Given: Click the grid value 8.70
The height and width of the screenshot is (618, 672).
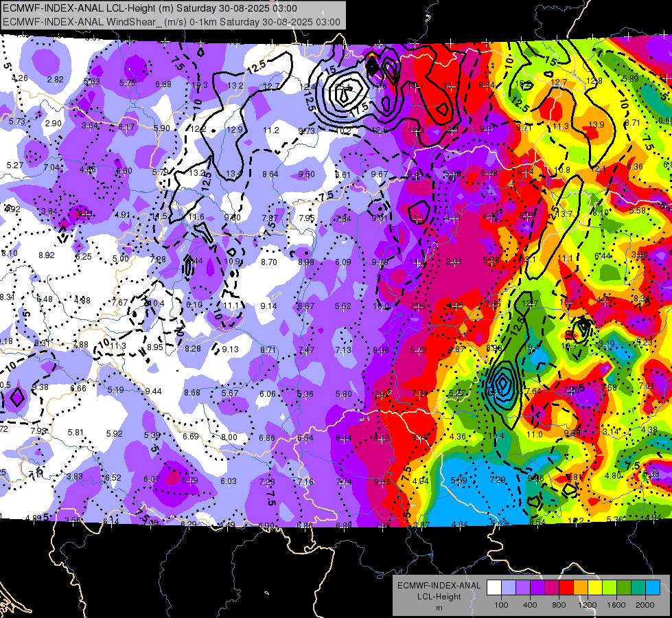Looking at the screenshot, I should (268, 262).
